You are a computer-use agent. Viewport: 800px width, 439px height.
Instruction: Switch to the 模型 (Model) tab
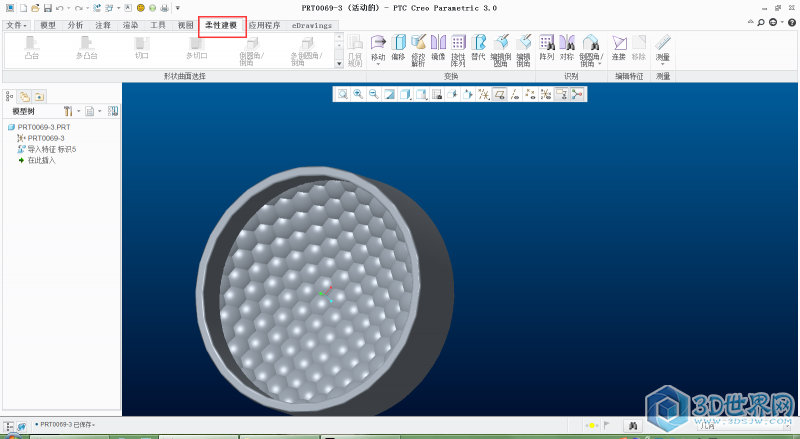48,25
